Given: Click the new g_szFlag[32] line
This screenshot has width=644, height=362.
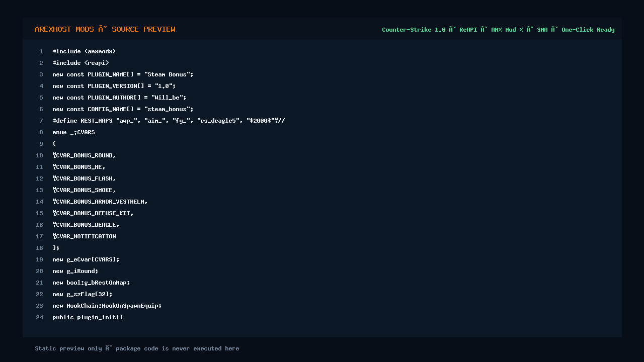Looking at the screenshot, I should click(83, 294).
